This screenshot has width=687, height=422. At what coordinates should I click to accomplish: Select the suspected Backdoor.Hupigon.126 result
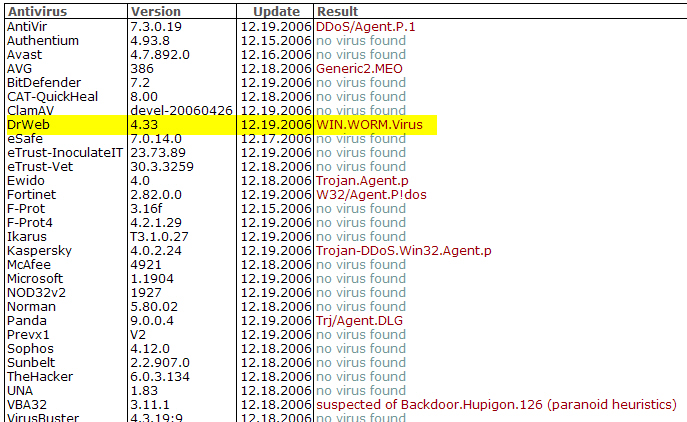(496, 405)
